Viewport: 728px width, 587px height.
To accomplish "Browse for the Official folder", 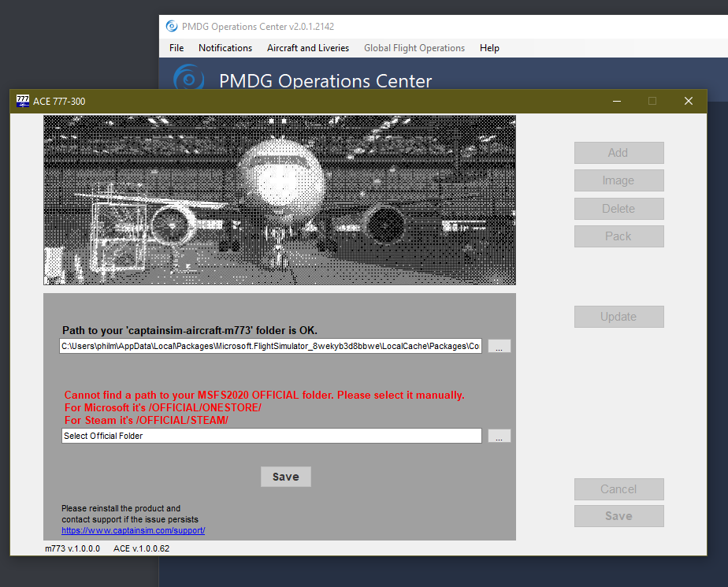I will pyautogui.click(x=499, y=436).
